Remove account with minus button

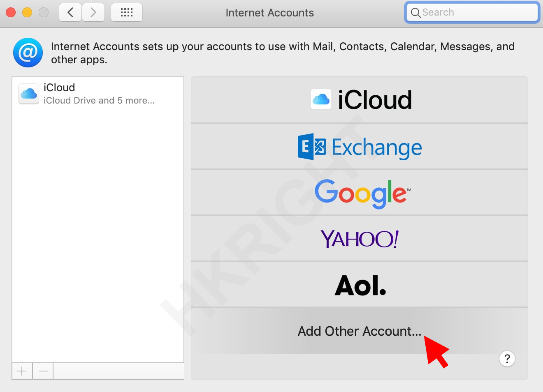click(x=43, y=371)
